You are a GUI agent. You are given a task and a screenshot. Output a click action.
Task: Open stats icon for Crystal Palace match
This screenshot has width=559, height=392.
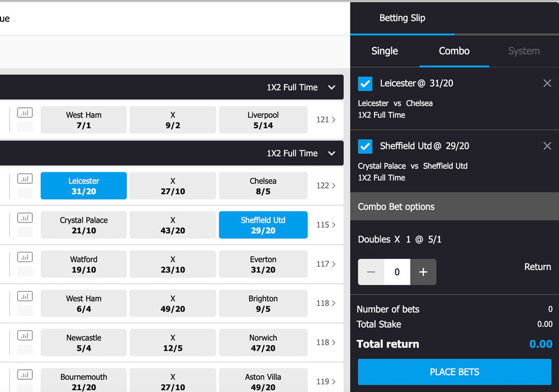click(x=25, y=218)
